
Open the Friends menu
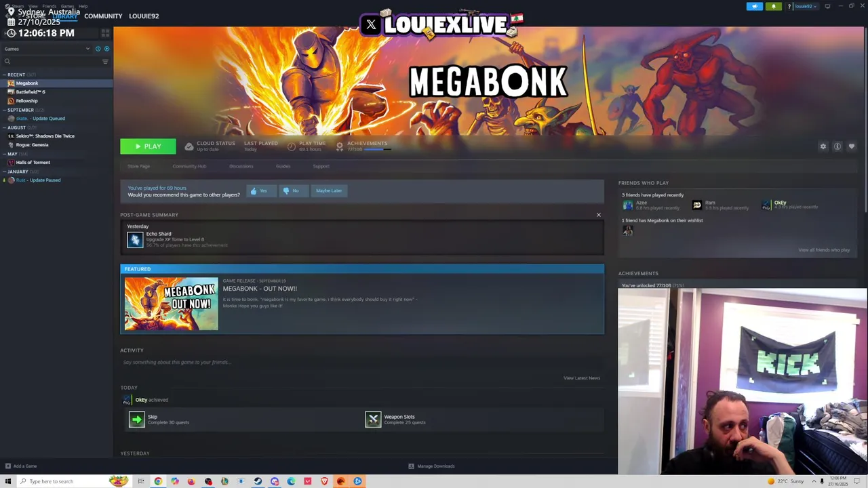tap(50, 6)
